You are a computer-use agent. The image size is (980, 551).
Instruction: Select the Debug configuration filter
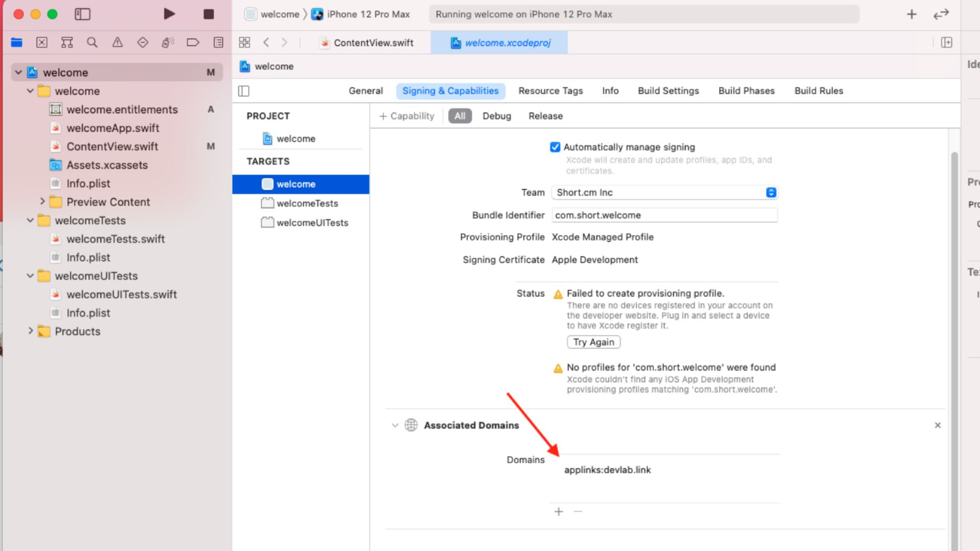pyautogui.click(x=497, y=116)
